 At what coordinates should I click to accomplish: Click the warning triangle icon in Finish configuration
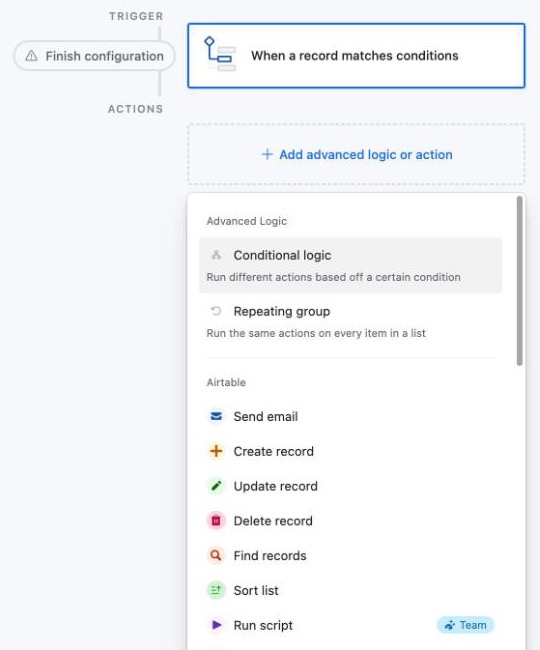31,56
